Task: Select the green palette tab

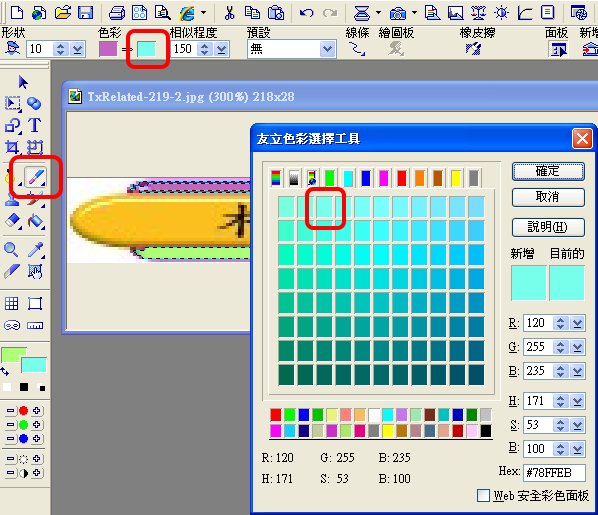Action: [330, 178]
